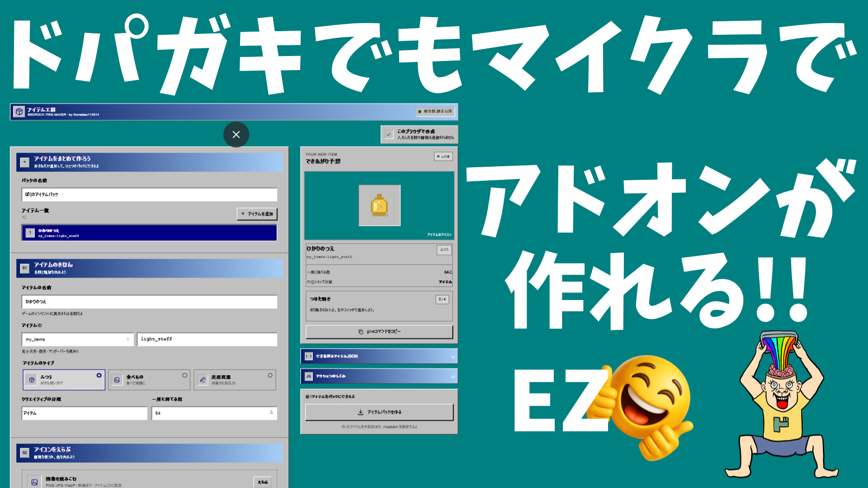This screenshot has width=868, height=488.
Task: Click the アイテムを追加 button
Action: pos(257,214)
